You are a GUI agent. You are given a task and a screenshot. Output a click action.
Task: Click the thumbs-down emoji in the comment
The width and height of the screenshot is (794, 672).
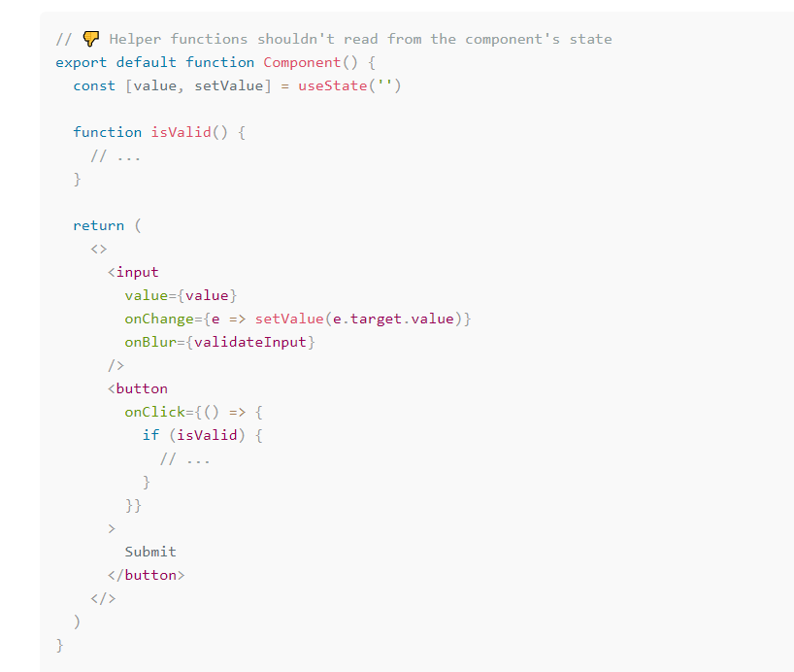[91, 39]
